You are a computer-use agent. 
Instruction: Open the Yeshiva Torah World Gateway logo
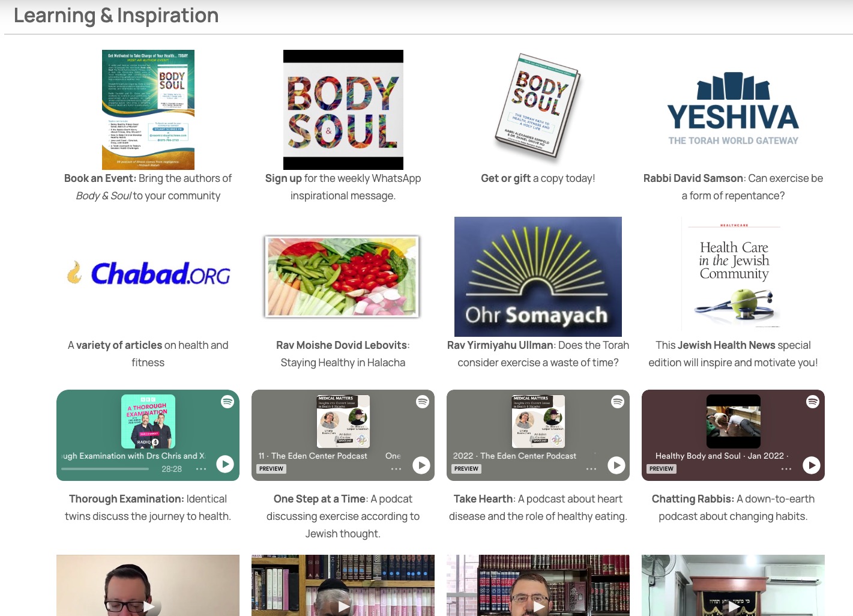(x=733, y=109)
